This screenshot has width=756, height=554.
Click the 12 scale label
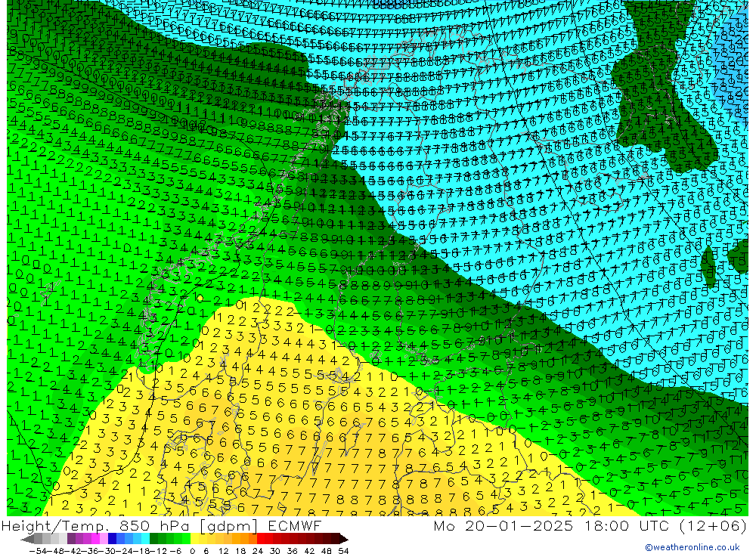pos(224,551)
